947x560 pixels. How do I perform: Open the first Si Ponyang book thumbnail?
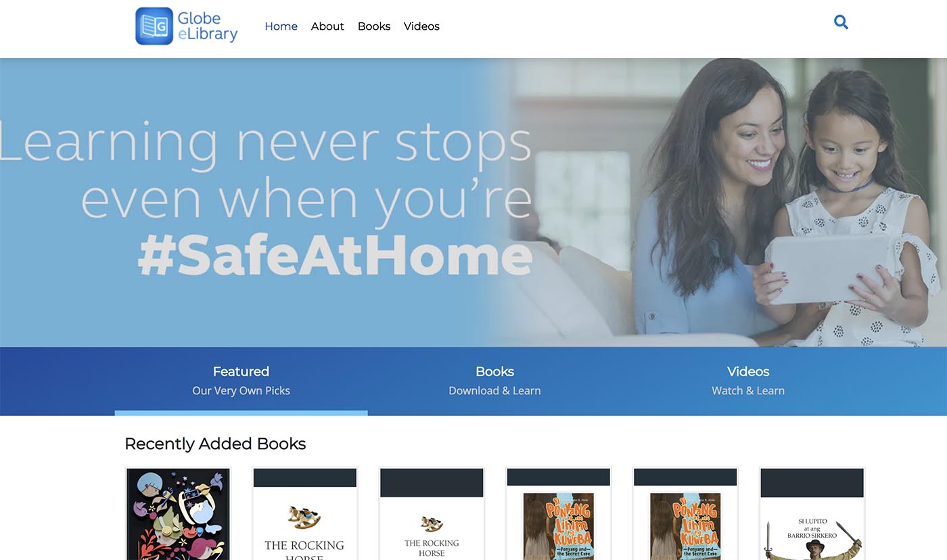558,513
